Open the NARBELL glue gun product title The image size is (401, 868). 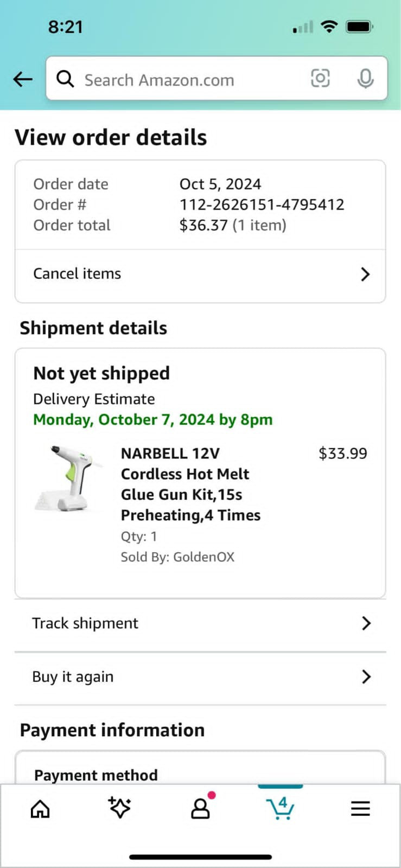coord(190,484)
